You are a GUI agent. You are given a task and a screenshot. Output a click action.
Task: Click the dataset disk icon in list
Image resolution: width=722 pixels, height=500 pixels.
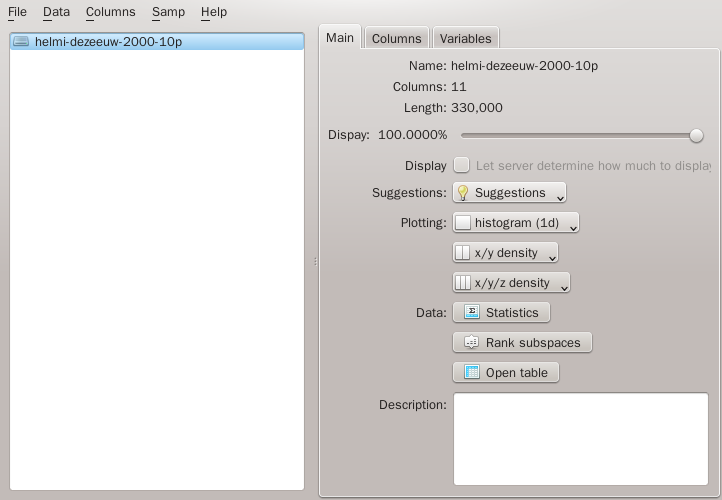21,41
